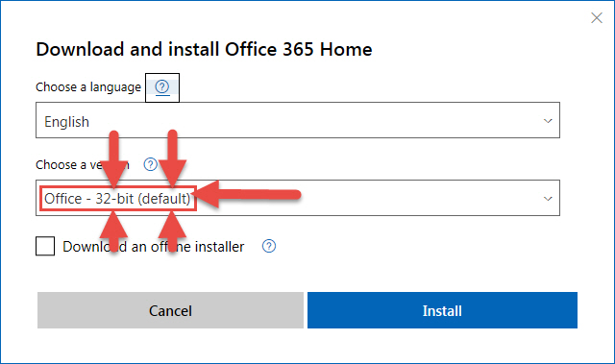The height and width of the screenshot is (364, 615).
Task: Click the 'Choose a language' label text
Action: 88,87
